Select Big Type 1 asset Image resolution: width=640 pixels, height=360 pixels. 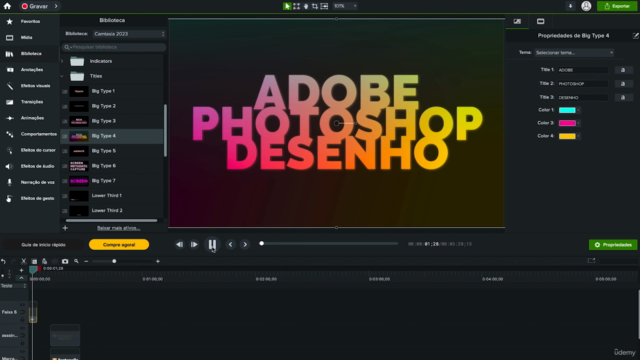[x=112, y=91]
